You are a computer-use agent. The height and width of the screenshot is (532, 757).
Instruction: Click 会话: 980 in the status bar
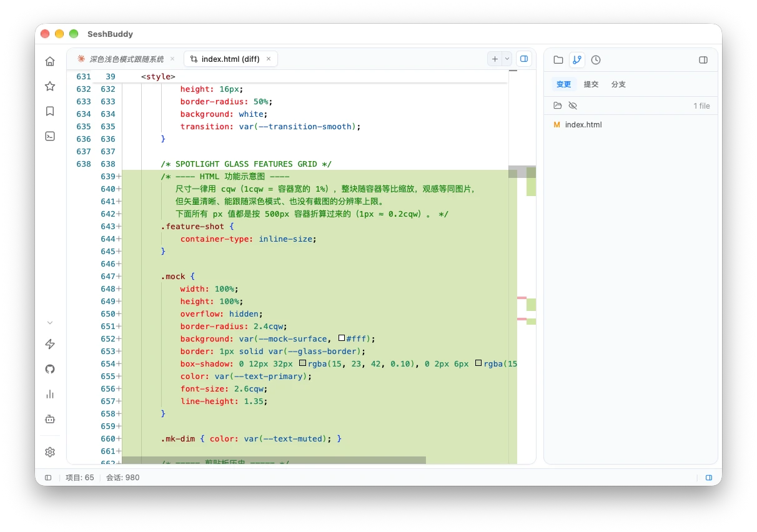pyautogui.click(x=122, y=478)
